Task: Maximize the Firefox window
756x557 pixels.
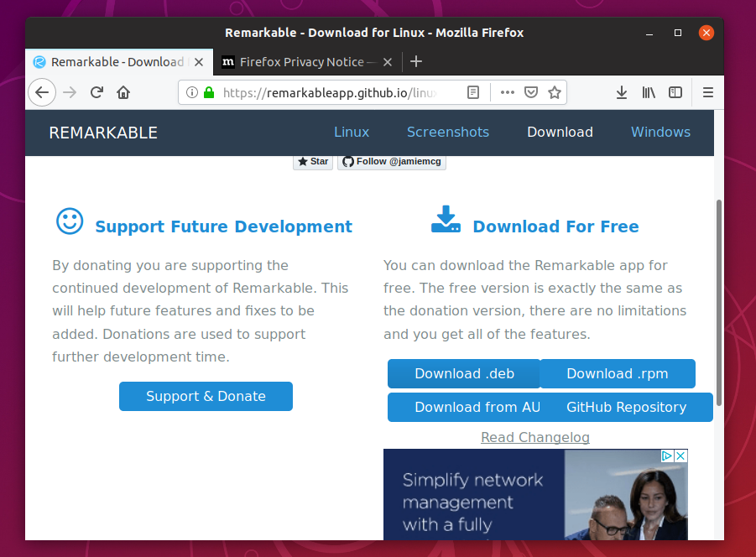Action: pos(678,33)
